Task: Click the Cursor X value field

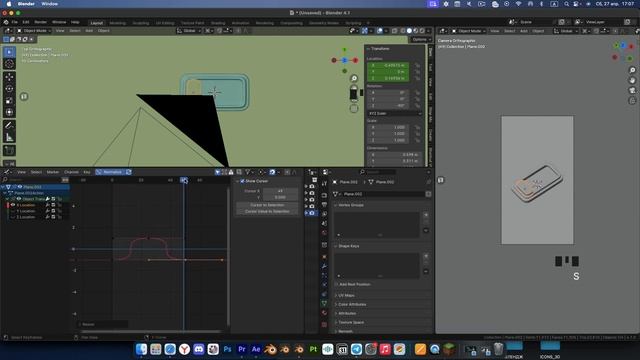Action: tap(280, 191)
